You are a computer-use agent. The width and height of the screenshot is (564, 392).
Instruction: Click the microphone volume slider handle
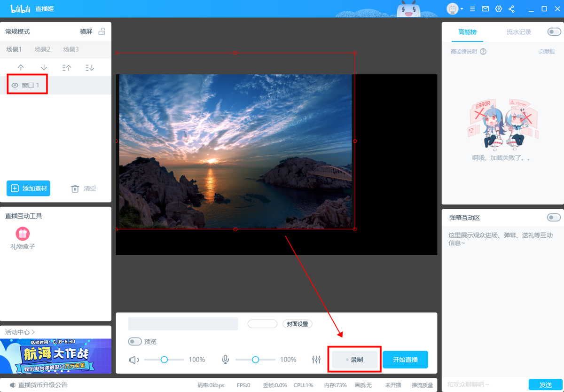coord(255,360)
